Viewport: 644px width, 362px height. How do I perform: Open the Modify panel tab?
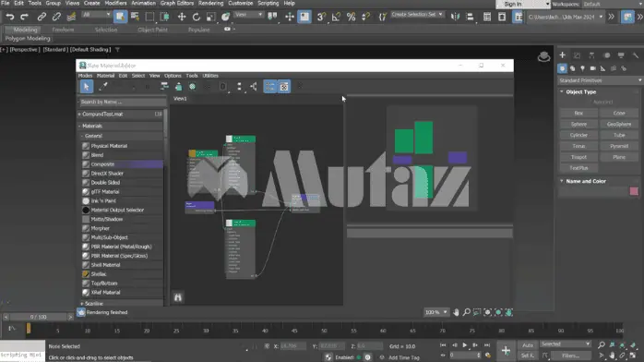point(577,55)
